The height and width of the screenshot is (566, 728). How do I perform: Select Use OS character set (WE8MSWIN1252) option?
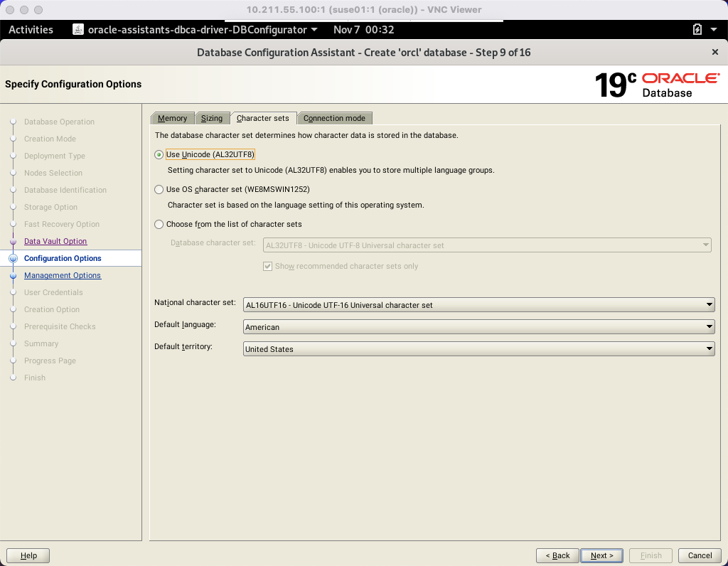159,189
